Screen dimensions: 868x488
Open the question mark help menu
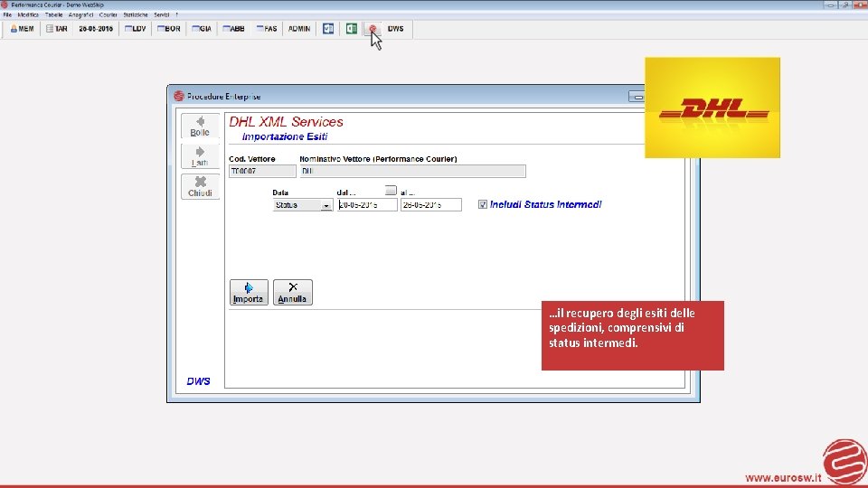tap(176, 15)
